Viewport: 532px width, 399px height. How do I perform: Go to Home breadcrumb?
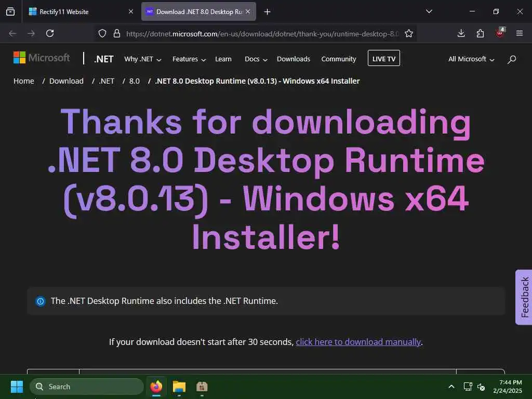tap(24, 81)
